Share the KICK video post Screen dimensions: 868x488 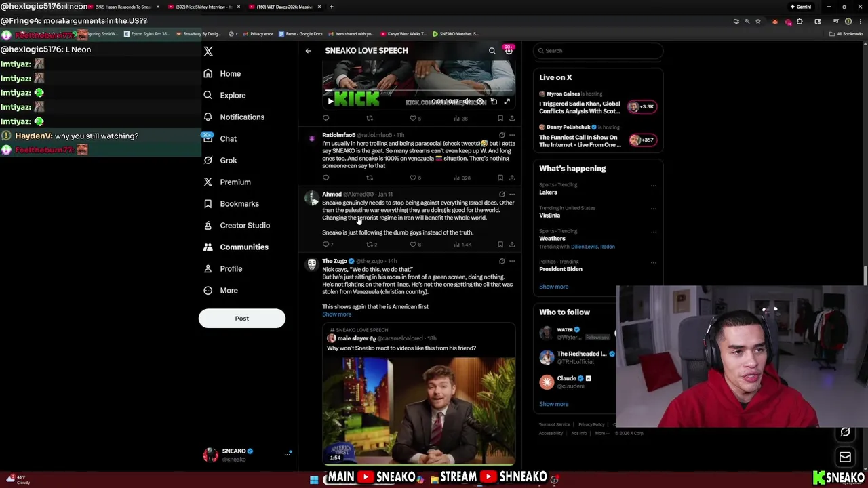tap(512, 118)
